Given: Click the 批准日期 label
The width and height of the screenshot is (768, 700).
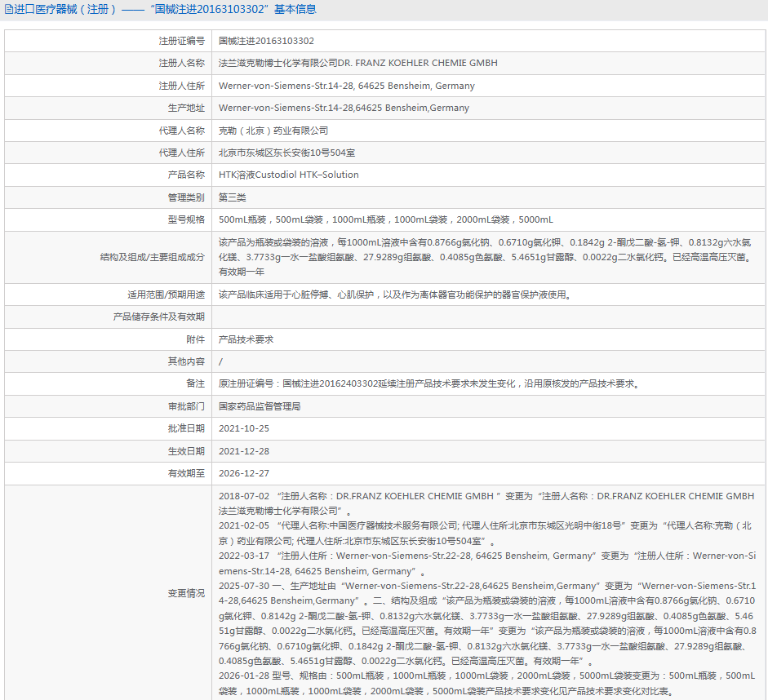Looking at the screenshot, I should coord(186,428).
